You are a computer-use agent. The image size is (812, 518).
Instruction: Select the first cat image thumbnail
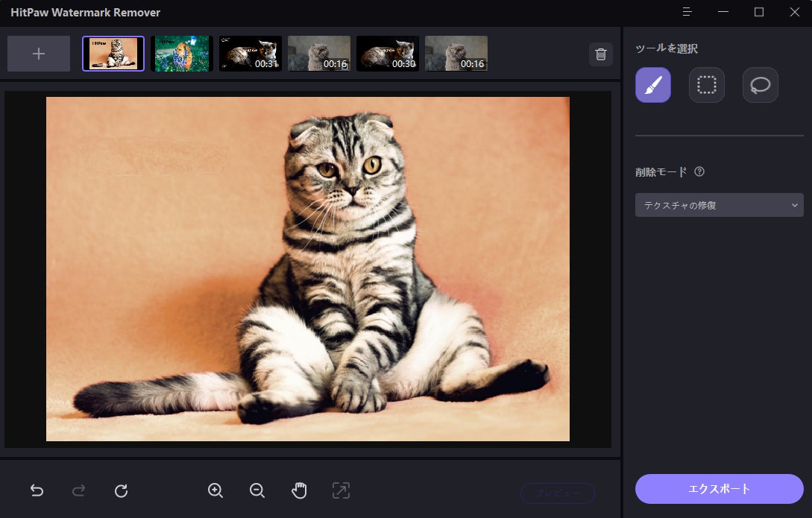pyautogui.click(x=113, y=54)
